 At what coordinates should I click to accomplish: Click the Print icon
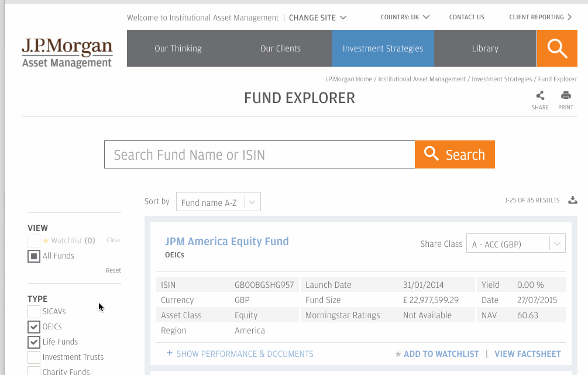coord(566,95)
